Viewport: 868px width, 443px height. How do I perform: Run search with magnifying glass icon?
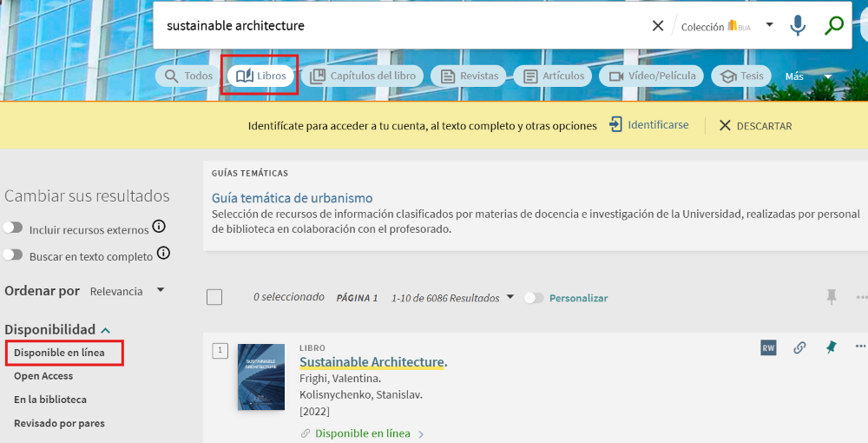[x=833, y=25]
